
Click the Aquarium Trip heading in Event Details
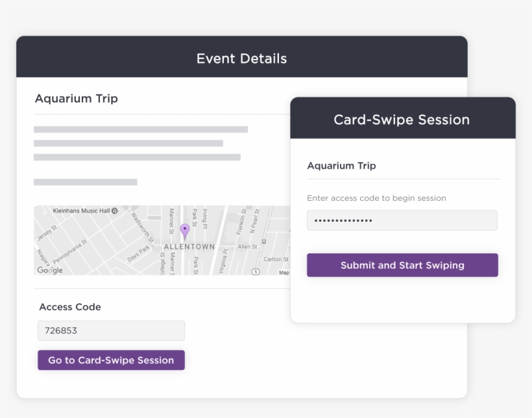coord(76,99)
